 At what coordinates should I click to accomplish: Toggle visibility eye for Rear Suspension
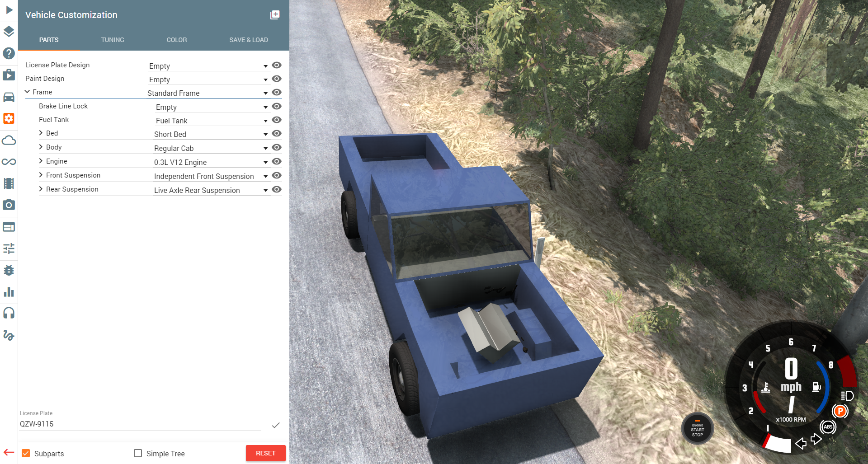pyautogui.click(x=277, y=189)
